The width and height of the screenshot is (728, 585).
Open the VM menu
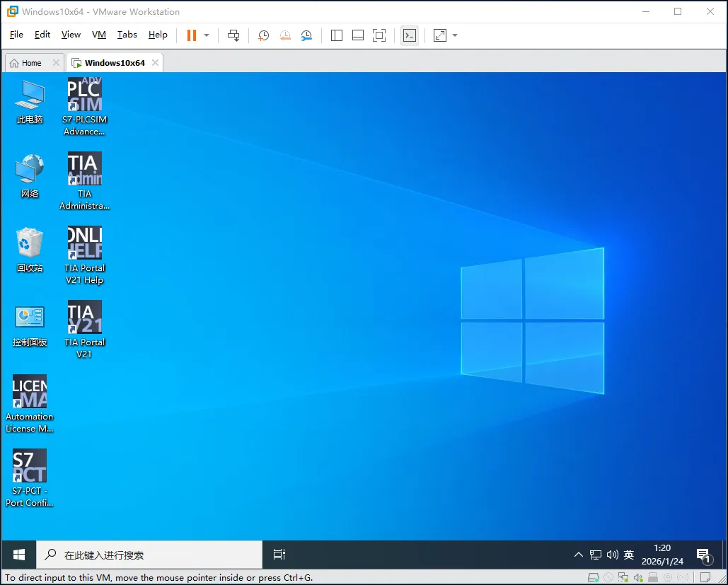[x=99, y=35]
